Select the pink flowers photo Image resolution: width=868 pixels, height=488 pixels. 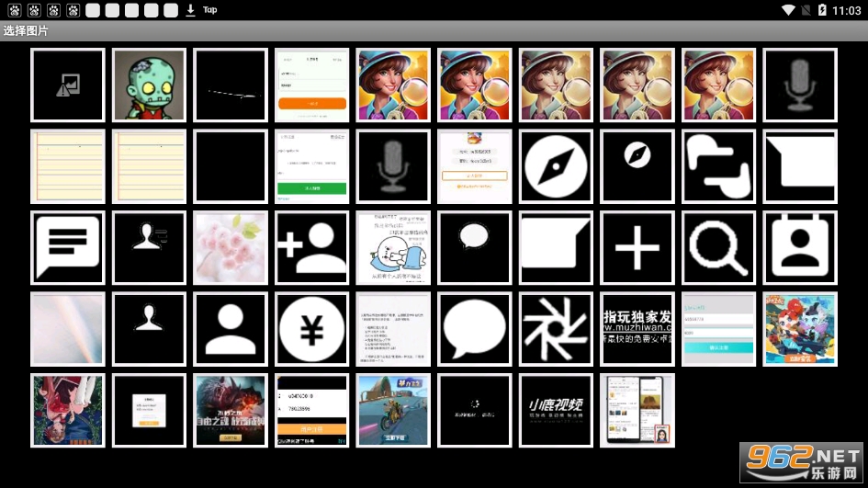(231, 248)
